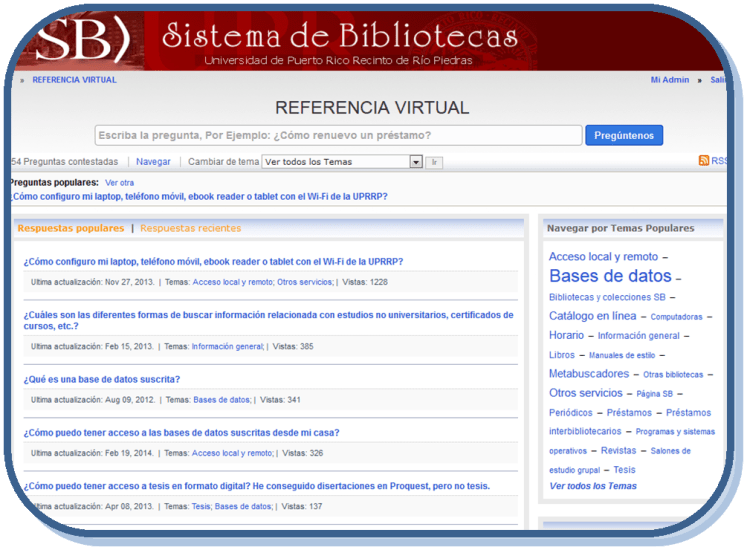Screen dimensions: 747x550
Task: Click the 'REFERENCIA VIRTUAL' page heading
Action: click(372, 108)
